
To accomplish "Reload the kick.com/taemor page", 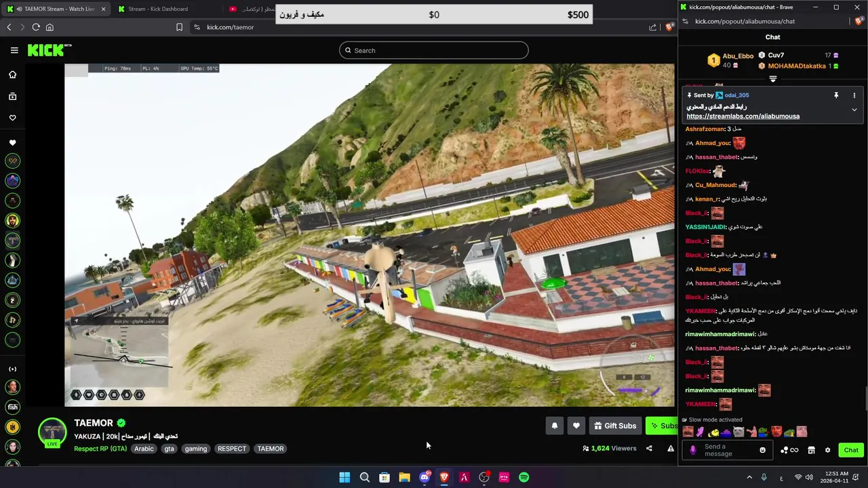I will point(36,27).
